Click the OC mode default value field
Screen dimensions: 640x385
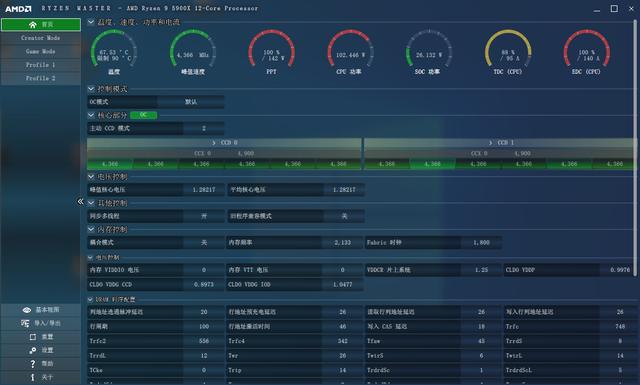click(x=191, y=102)
